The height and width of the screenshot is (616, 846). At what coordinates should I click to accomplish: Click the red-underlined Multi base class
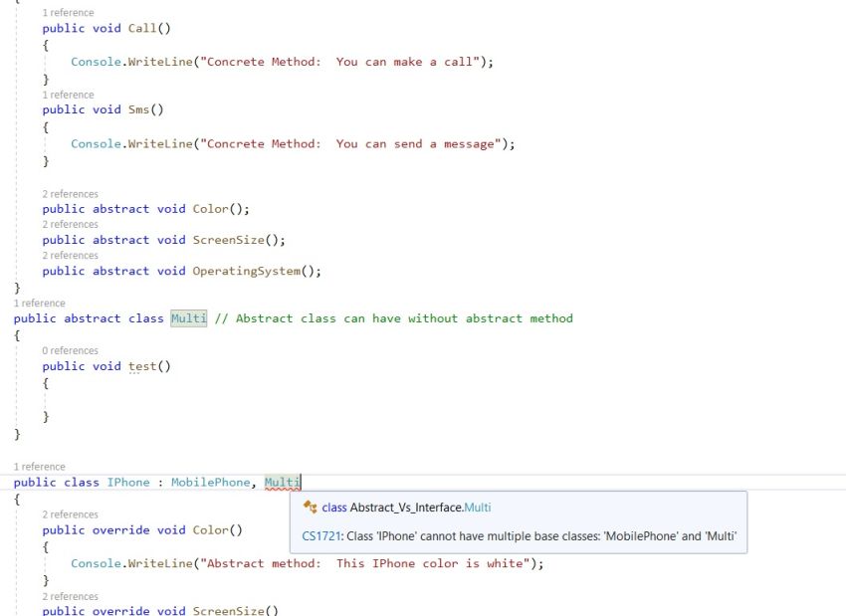(x=281, y=482)
